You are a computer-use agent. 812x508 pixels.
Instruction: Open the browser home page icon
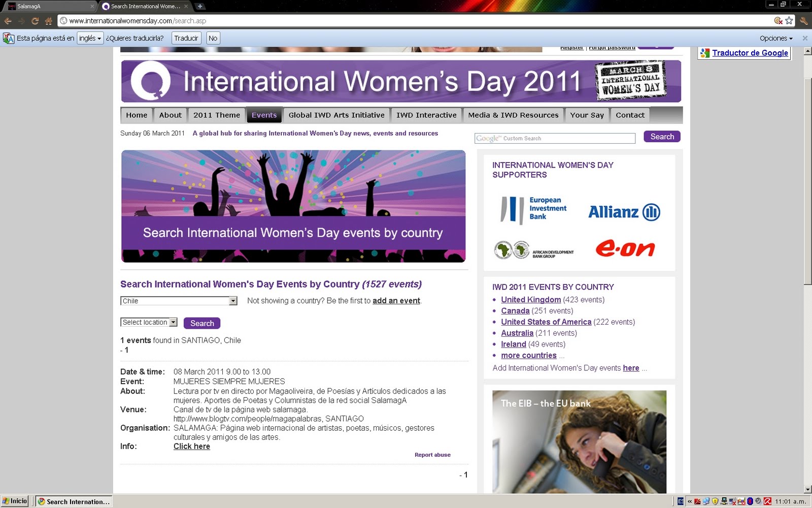coord(49,21)
